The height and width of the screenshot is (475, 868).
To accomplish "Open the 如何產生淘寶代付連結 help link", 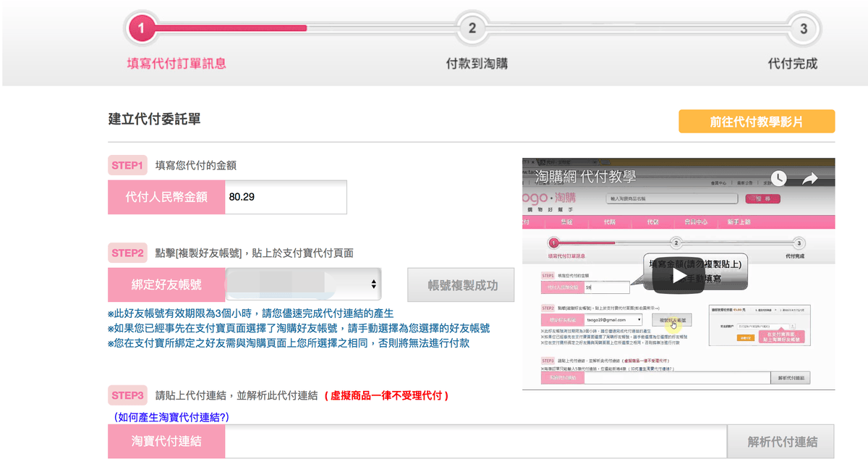I will [171, 417].
